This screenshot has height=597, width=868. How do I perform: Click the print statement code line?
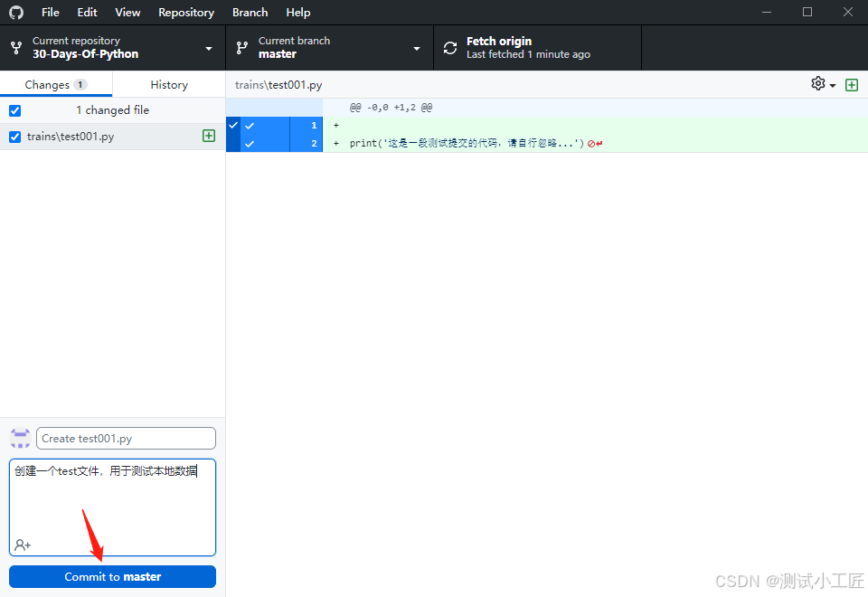pos(467,144)
